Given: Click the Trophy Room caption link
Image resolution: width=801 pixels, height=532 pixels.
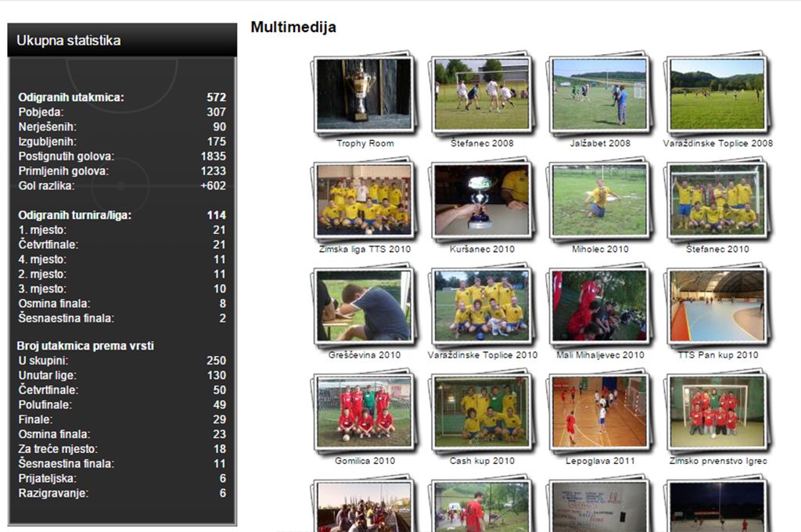Looking at the screenshot, I should tap(365, 144).
